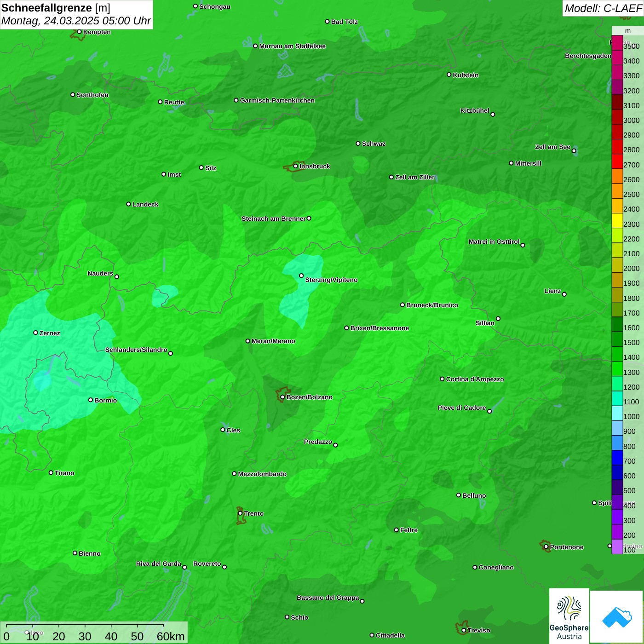Click the "Riva del Garda" label
Viewport: 644px width, 644px height.
[159, 563]
